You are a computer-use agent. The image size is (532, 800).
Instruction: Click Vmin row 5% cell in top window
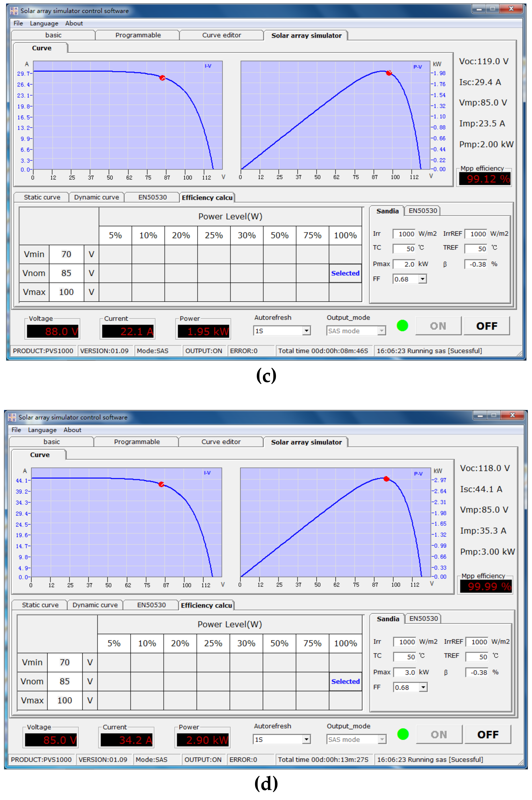(115, 254)
